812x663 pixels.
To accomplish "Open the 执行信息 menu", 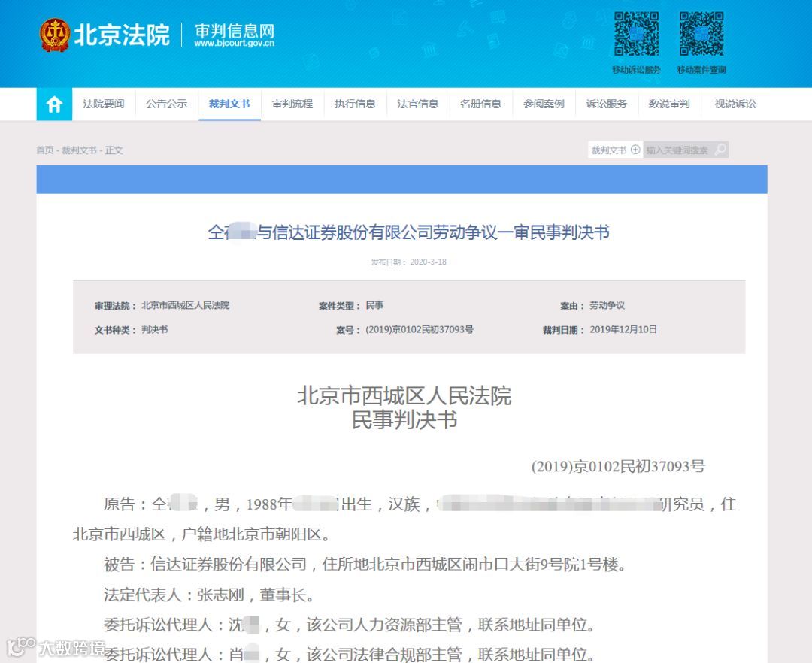I will pos(355,104).
